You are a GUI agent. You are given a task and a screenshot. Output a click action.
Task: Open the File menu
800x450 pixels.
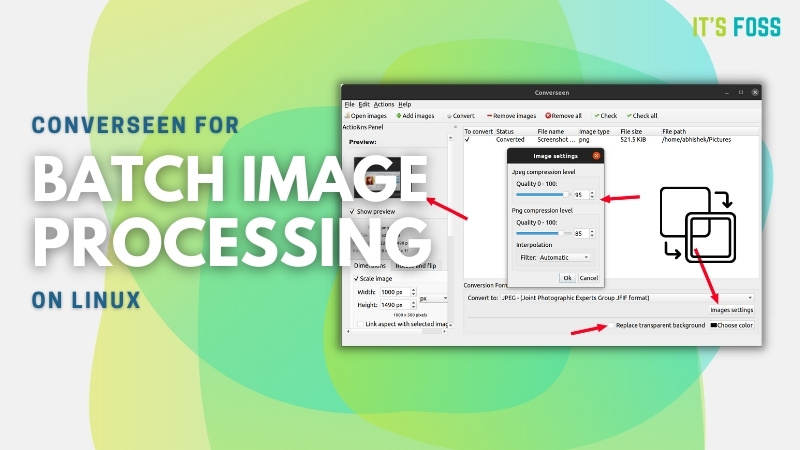[x=350, y=104]
